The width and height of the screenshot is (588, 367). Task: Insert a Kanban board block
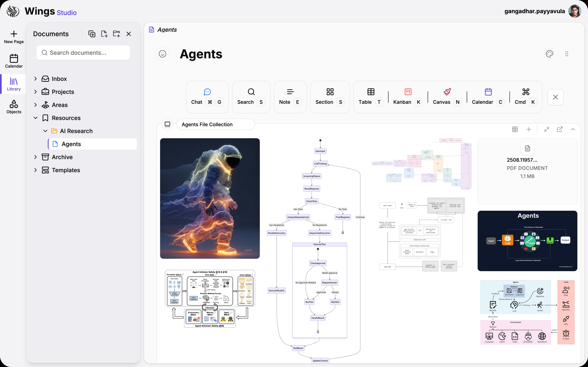tap(407, 97)
